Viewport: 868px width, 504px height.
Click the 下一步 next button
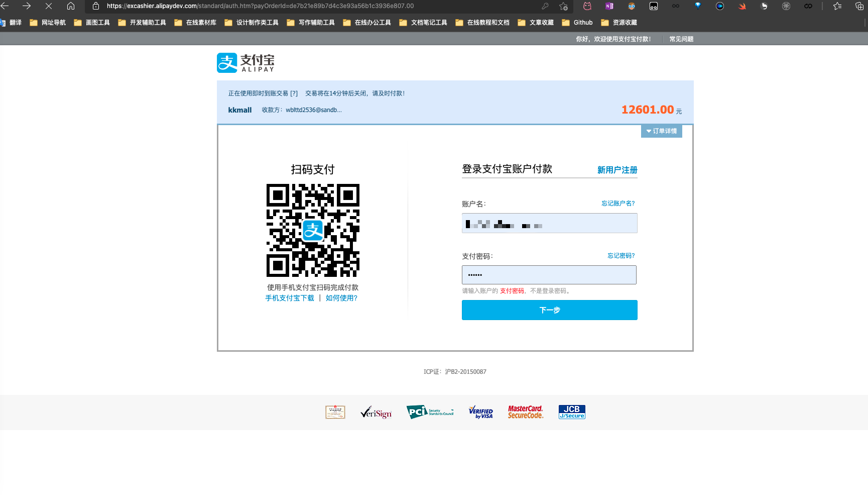[x=550, y=310]
